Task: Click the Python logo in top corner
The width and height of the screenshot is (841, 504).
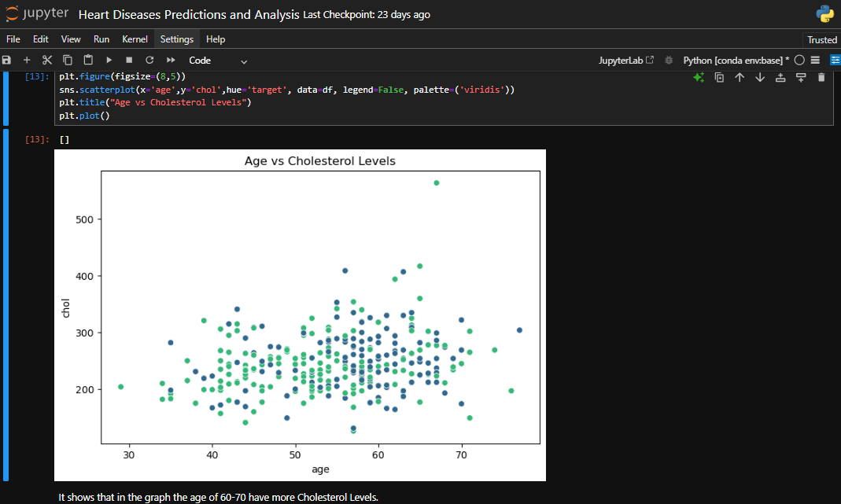Action: tap(825, 14)
